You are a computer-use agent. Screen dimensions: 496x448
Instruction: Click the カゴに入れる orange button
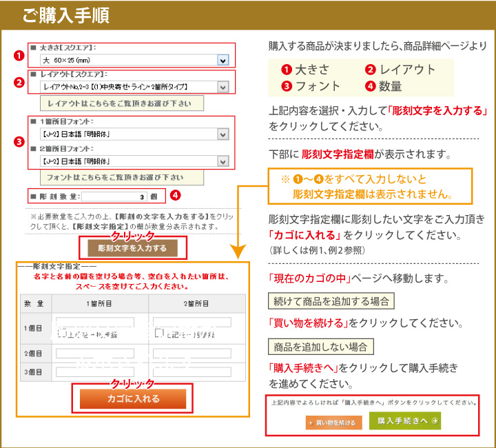133,398
